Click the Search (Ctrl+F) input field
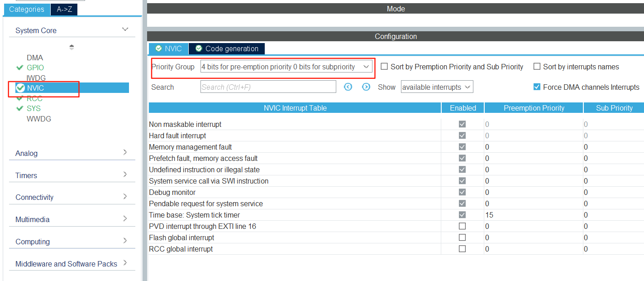This screenshot has height=281, width=644. pos(268,87)
